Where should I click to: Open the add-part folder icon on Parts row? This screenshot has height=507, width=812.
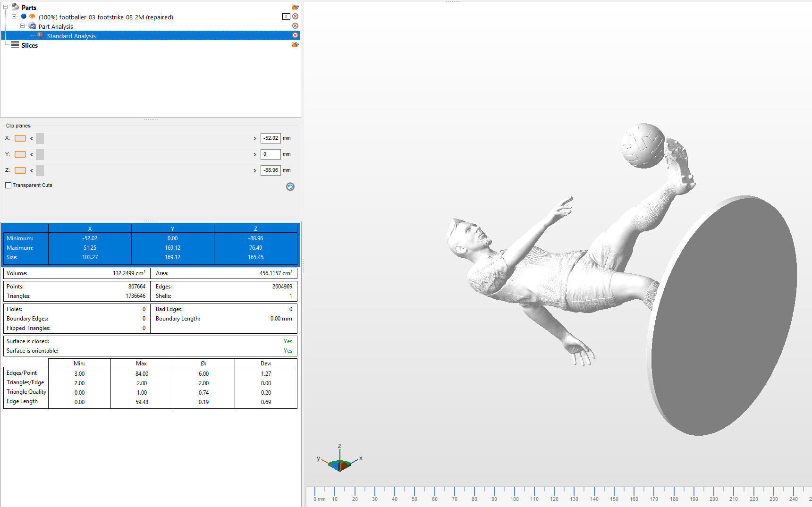[295, 7]
